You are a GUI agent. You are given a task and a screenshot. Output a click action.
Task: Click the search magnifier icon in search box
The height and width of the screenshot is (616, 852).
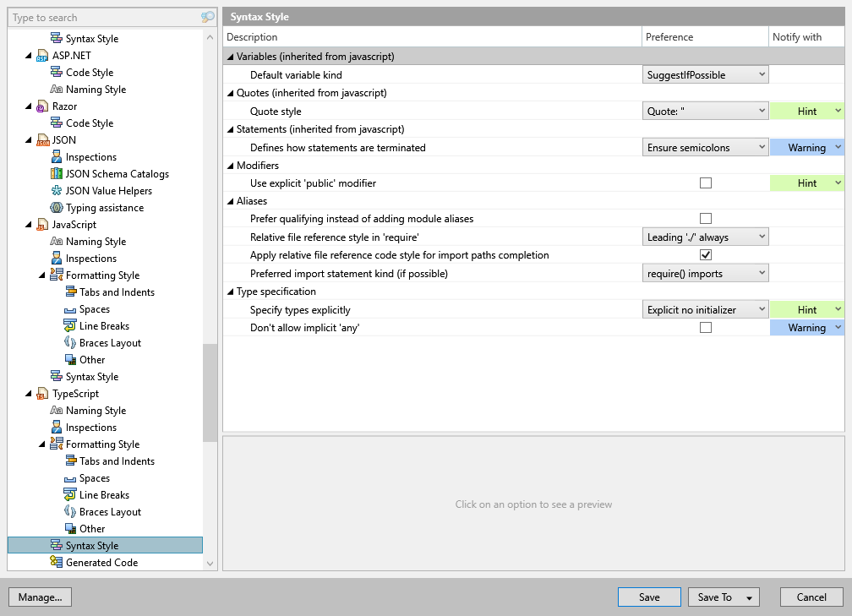tap(207, 17)
